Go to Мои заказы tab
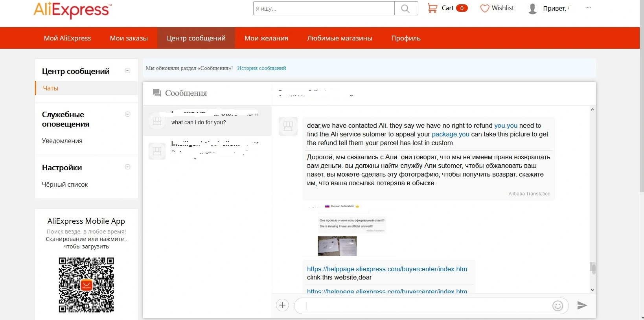The width and height of the screenshot is (644, 320). [x=129, y=38]
